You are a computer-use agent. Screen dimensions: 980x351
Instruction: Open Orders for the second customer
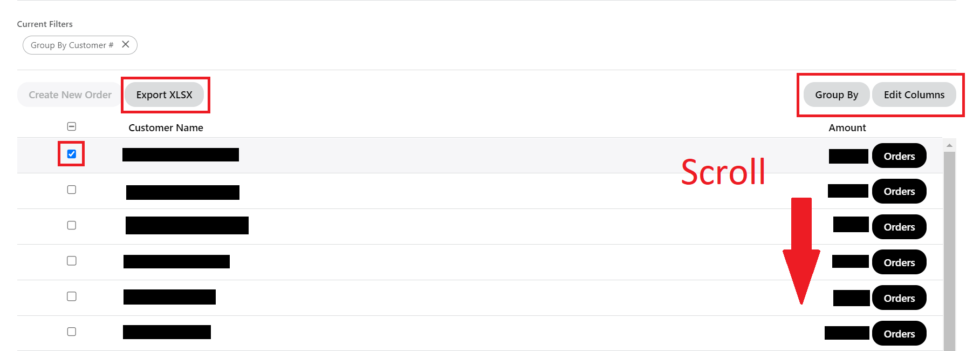(x=899, y=192)
